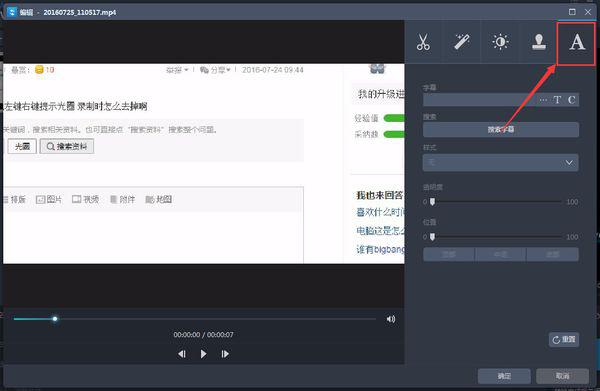Click the playback progress slider handle
Viewport: 600px width, 391px height.
(55, 319)
